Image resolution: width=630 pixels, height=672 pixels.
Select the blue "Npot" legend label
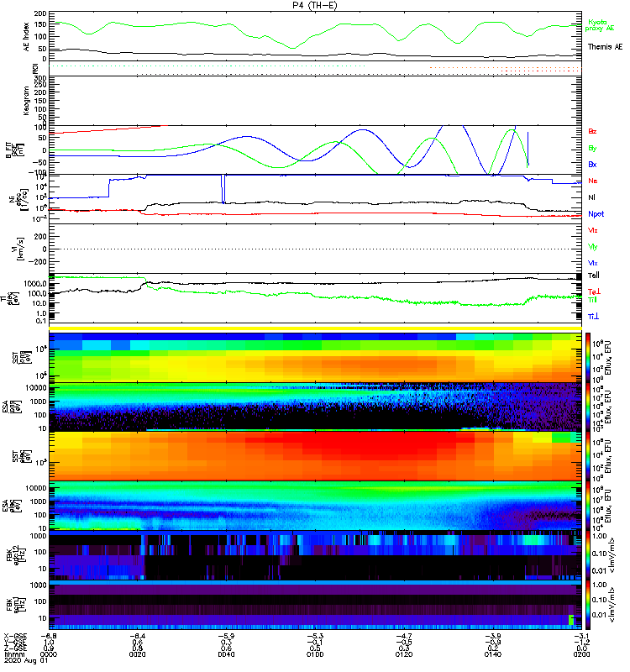(x=596, y=214)
